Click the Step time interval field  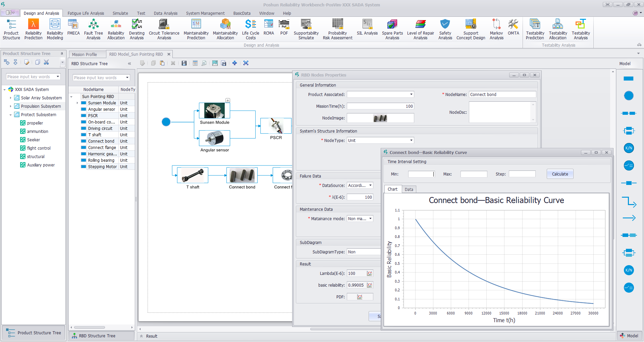[522, 174]
